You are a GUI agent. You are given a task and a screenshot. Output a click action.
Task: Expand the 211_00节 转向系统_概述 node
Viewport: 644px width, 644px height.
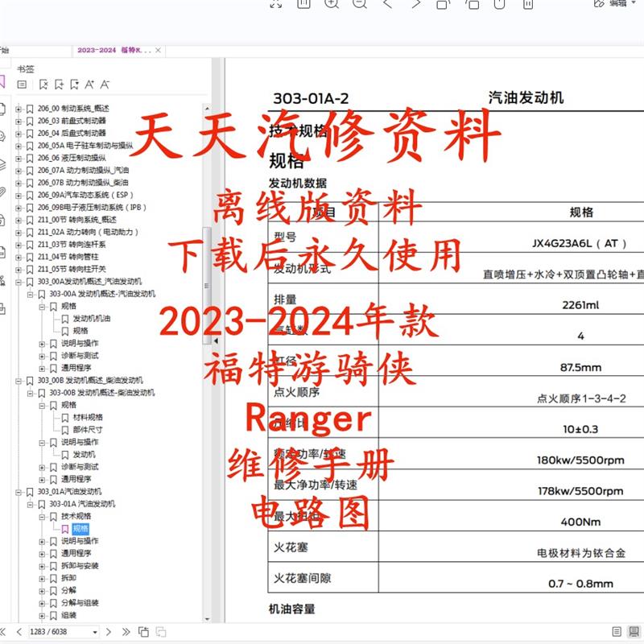(18, 220)
